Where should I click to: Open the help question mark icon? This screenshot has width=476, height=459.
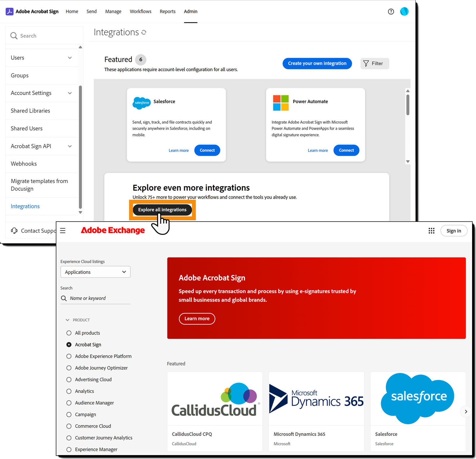pos(391,12)
